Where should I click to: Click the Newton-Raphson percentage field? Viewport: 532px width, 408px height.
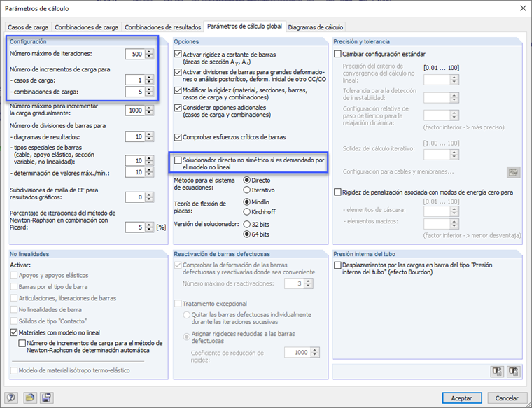(x=135, y=227)
